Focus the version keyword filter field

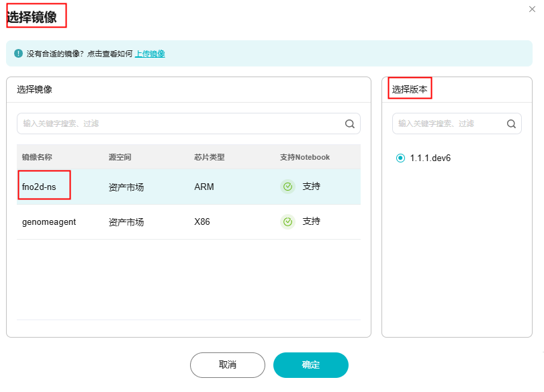pos(447,124)
